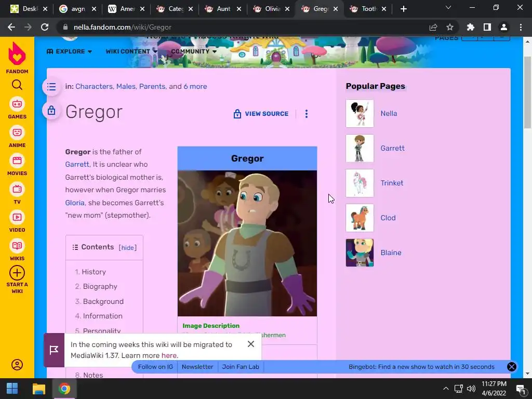
Task: Toggle the browser side panel icon
Action: [487, 27]
